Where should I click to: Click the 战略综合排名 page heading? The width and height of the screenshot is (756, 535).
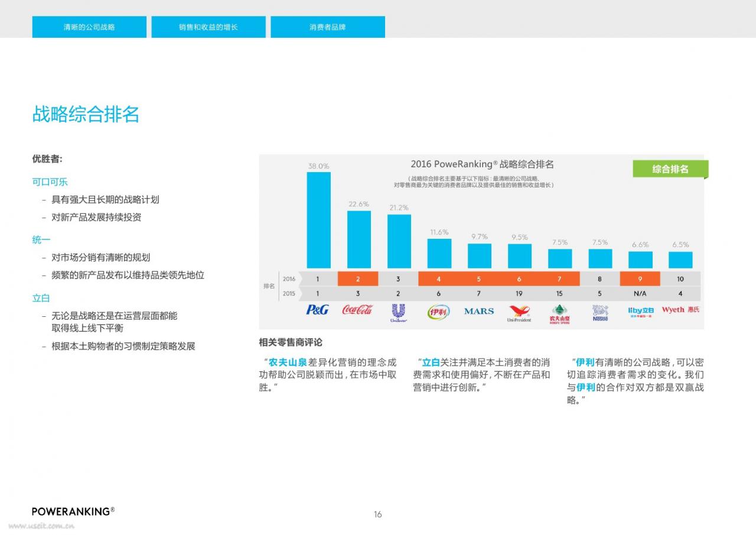86,114
